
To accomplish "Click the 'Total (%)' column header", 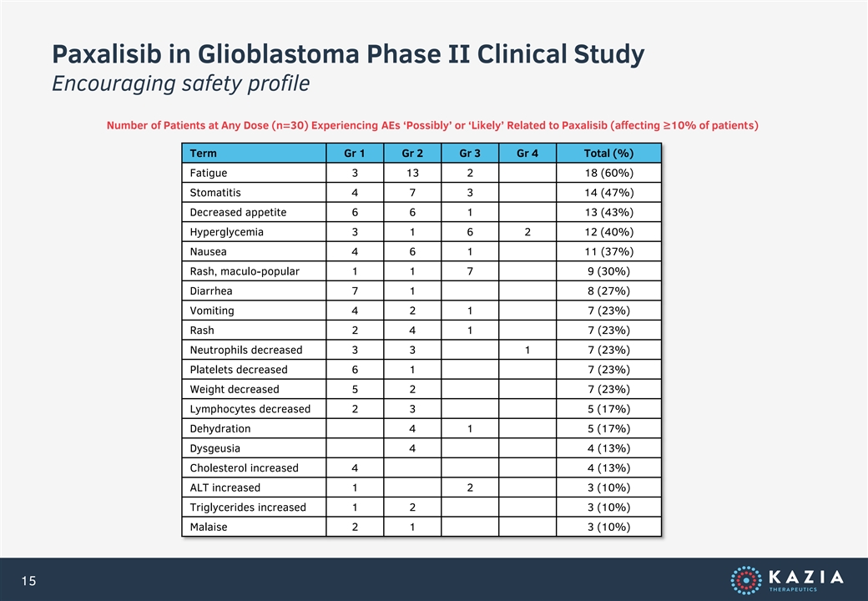I will tap(608, 154).
